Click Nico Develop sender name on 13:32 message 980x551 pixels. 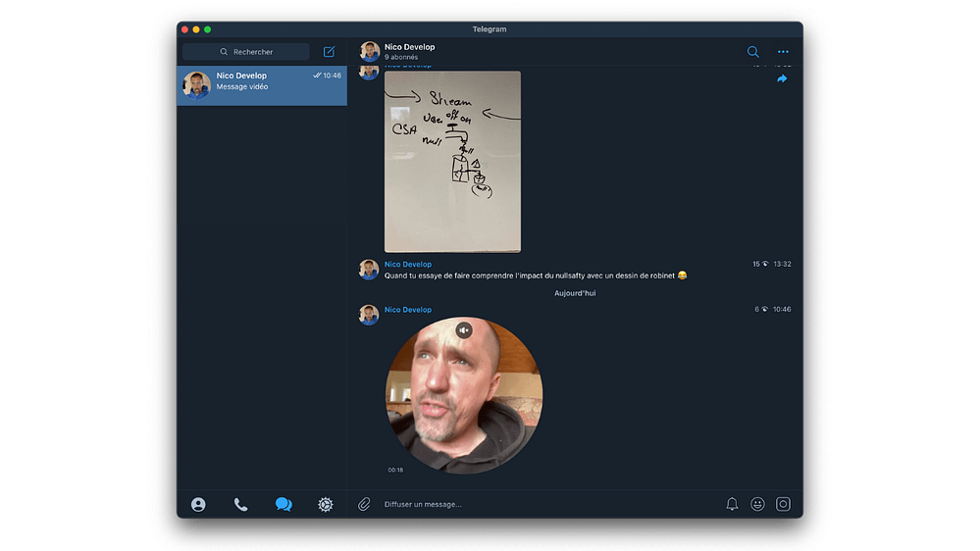pos(407,265)
